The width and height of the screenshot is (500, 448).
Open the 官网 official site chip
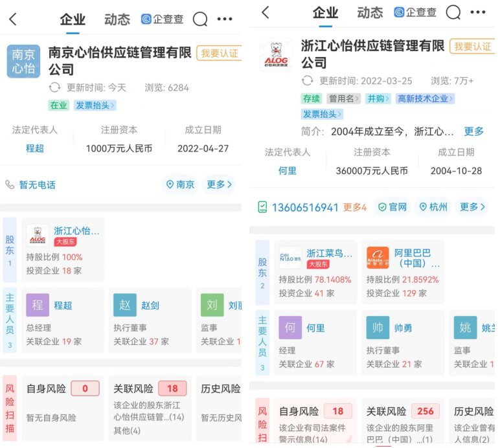pyautogui.click(x=392, y=207)
